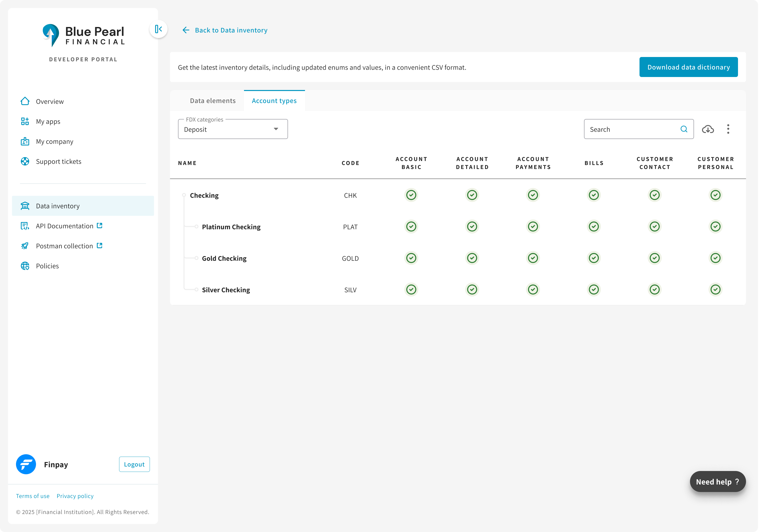Click the Data inventory bank icon
This screenshot has height=532, width=760.
pyautogui.click(x=25, y=206)
